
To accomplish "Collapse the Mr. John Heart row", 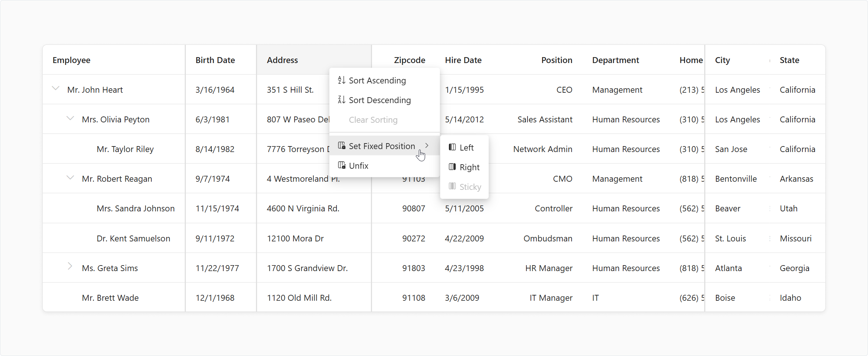I will [55, 88].
